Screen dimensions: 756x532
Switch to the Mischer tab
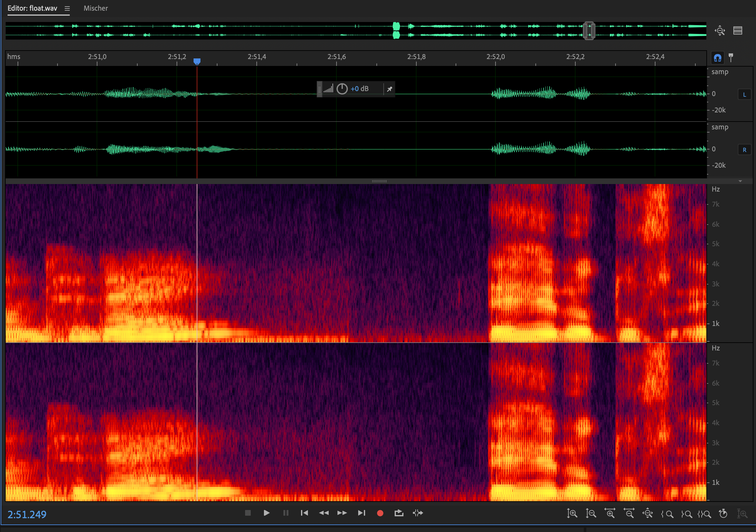96,8
